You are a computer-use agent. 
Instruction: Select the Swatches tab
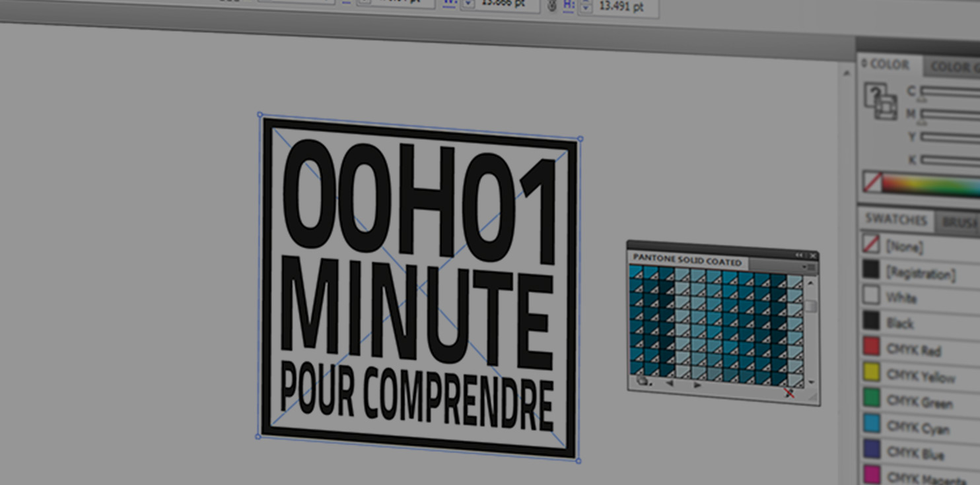coord(896,220)
